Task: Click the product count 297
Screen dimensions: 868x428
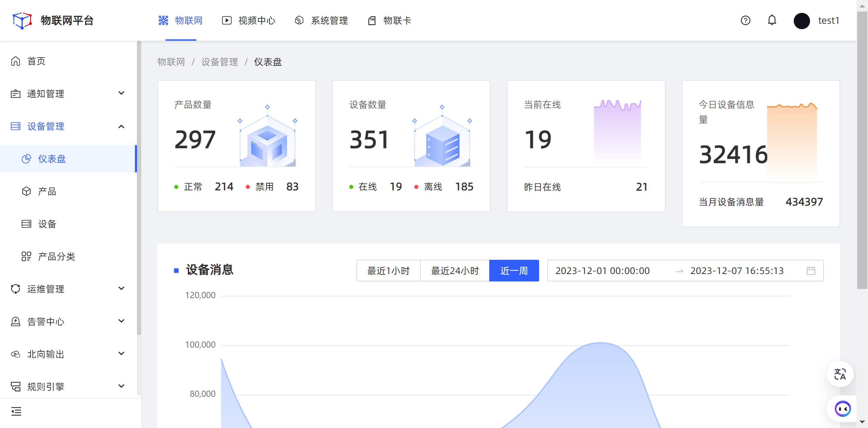Action: tap(195, 140)
